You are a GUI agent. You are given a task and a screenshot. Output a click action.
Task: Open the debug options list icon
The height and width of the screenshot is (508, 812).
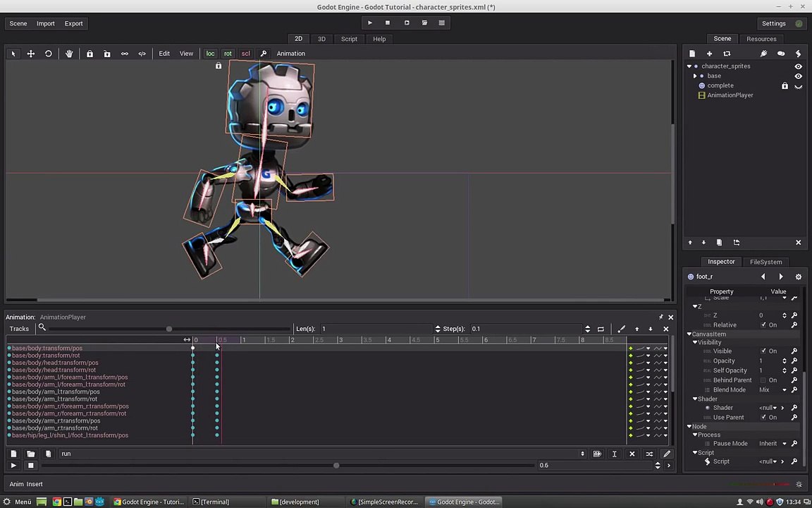tap(442, 23)
